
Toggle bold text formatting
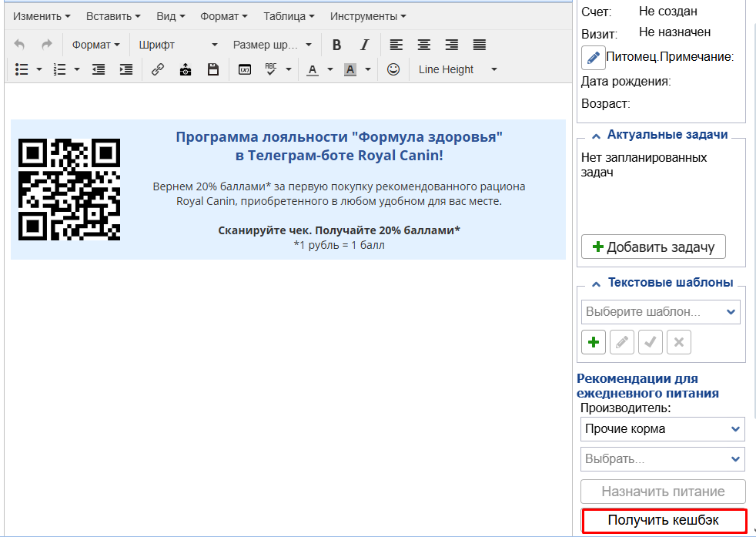coord(336,45)
